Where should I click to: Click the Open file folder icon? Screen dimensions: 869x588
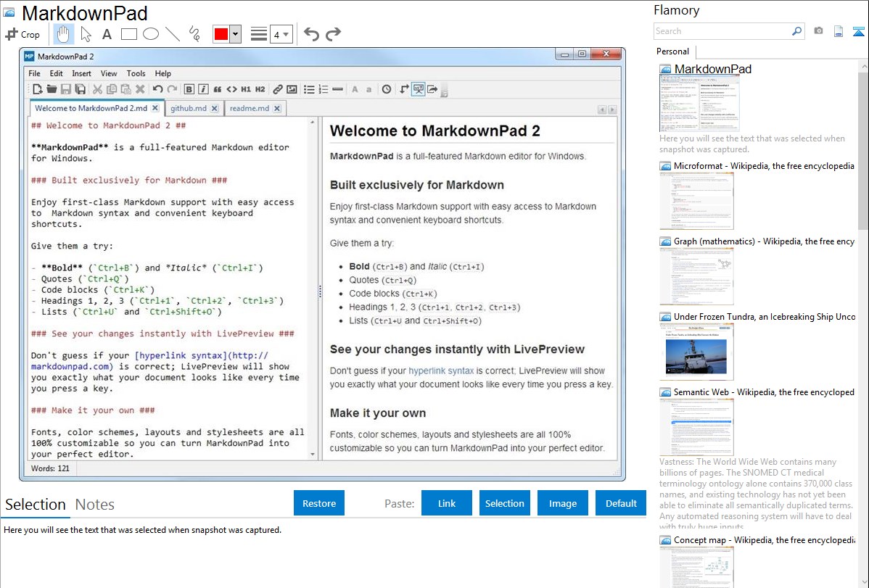(x=52, y=89)
